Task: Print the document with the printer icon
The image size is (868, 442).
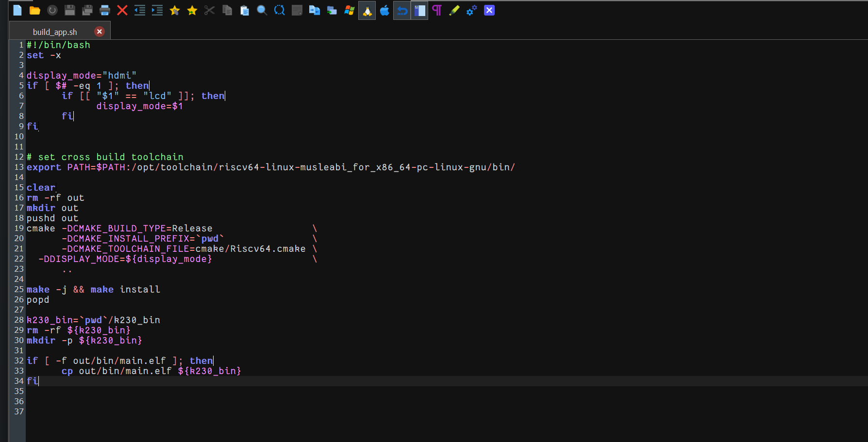Action: coord(105,10)
